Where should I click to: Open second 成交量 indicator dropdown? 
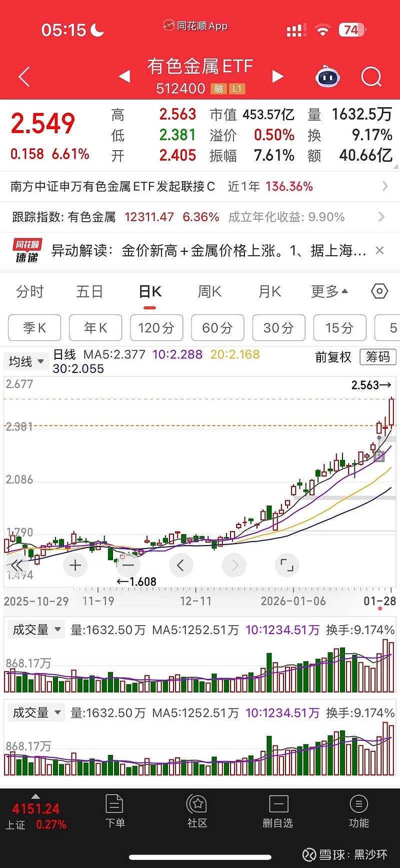tap(36, 712)
